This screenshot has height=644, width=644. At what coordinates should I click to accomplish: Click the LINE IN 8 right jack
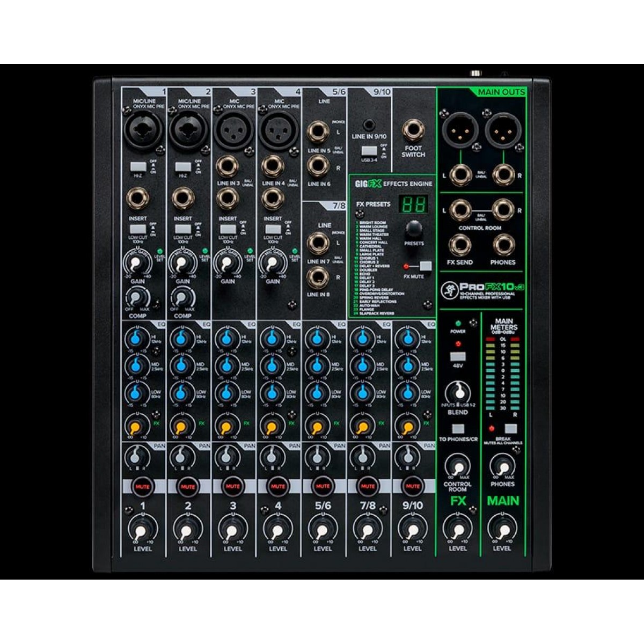tap(318, 277)
